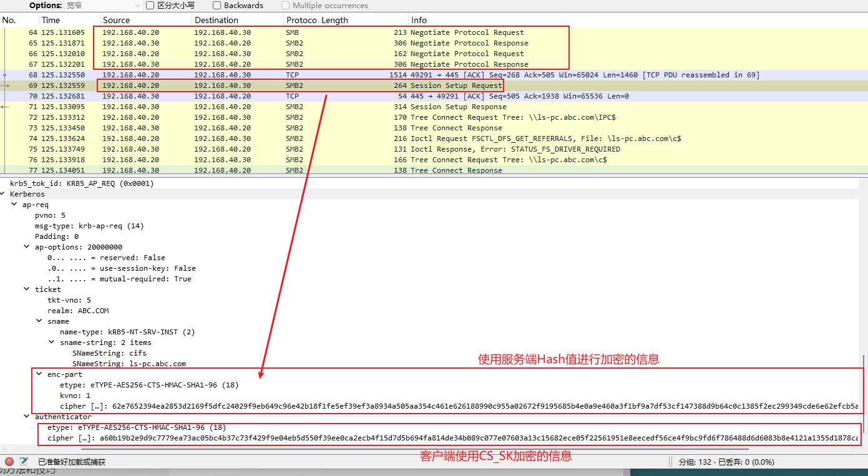The width and height of the screenshot is (868, 476).
Task: Enable the 区分大小写 case-sensitive checkbox
Action: (150, 5)
